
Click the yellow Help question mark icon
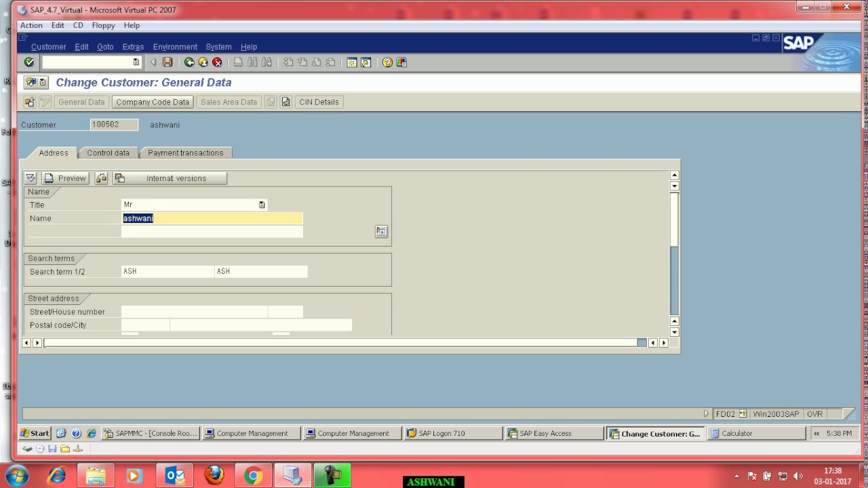tap(387, 62)
